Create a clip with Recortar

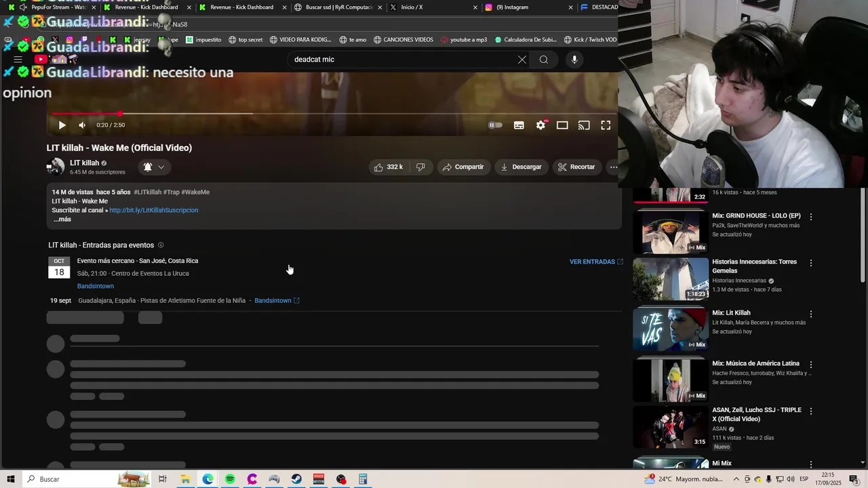point(576,167)
